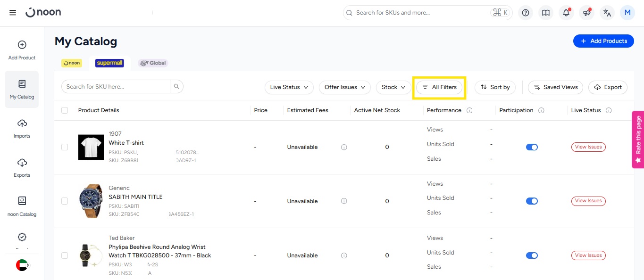Open the notifications bell icon
This screenshot has height=280, width=644.
coord(566,13)
